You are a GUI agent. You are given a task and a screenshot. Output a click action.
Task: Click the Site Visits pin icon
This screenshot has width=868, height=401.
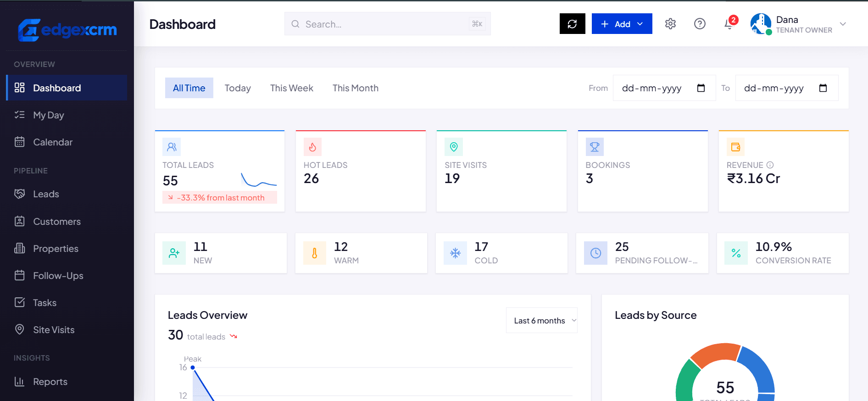click(454, 147)
